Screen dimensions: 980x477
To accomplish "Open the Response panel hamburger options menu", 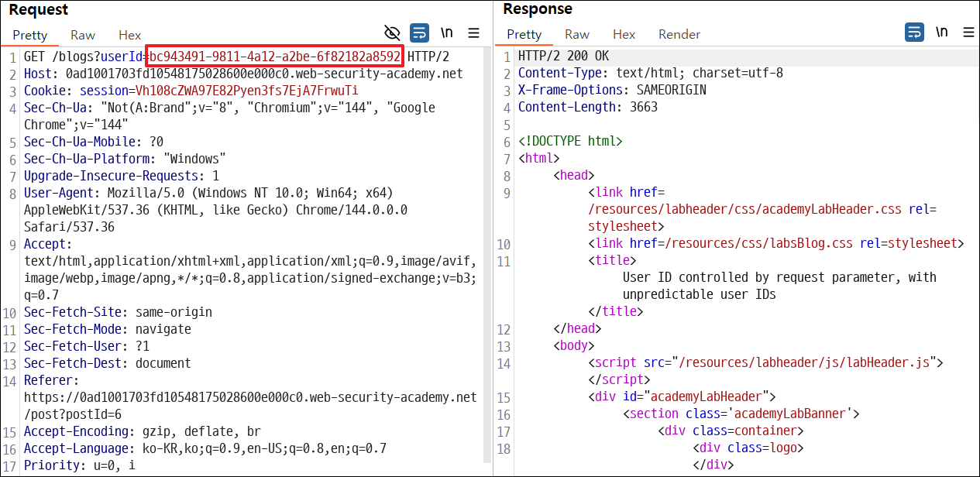I will [x=968, y=32].
